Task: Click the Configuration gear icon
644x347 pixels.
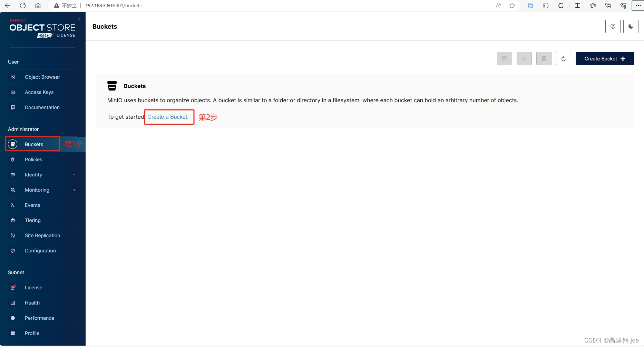Action: [x=13, y=251]
